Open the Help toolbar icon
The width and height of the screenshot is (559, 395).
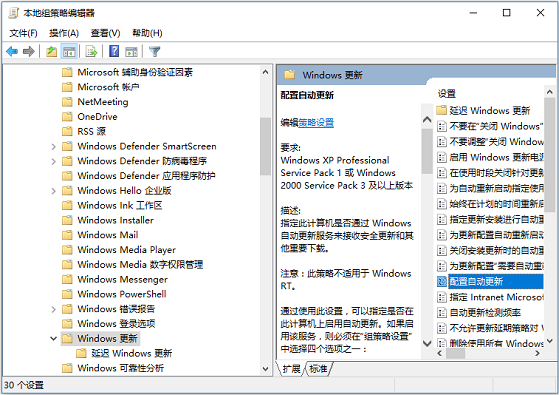pyautogui.click(x=114, y=51)
